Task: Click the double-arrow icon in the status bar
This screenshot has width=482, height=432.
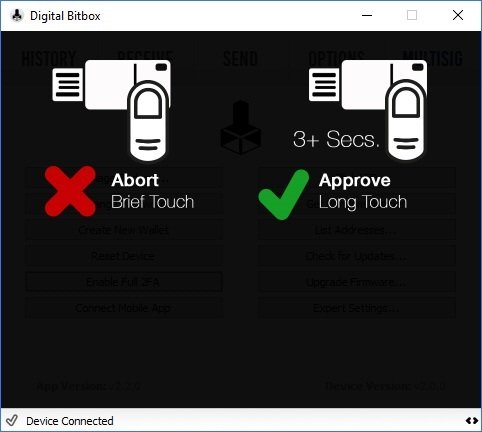Action: (x=472, y=421)
